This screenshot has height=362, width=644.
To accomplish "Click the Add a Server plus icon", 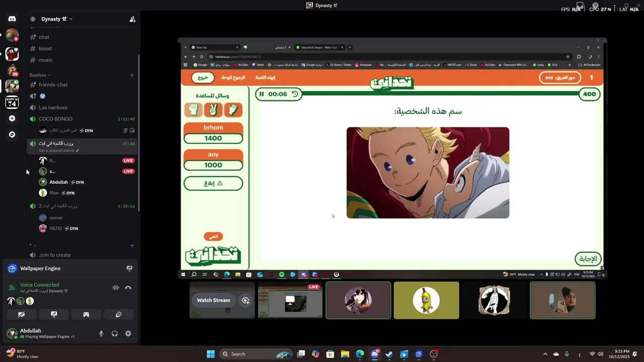I will coord(12,119).
